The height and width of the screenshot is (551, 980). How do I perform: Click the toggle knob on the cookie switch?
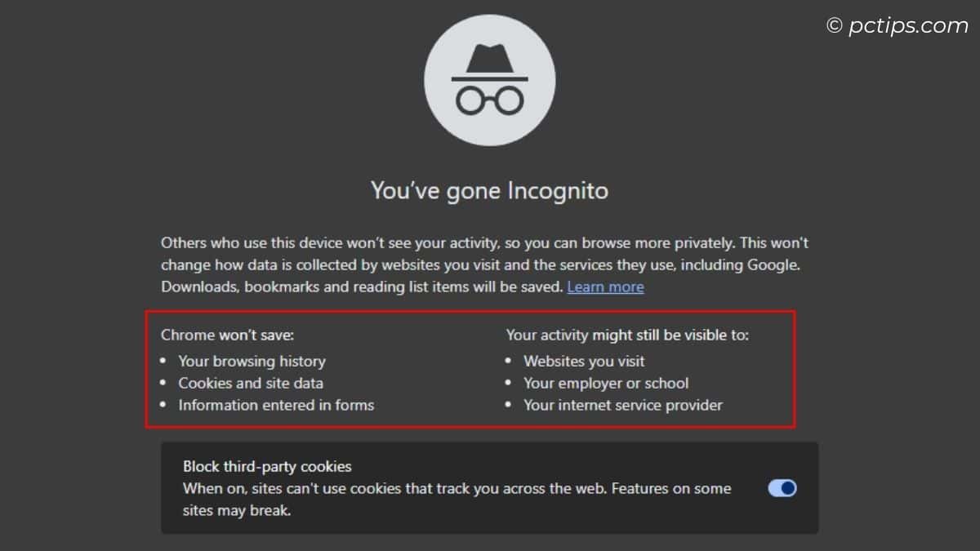click(788, 487)
